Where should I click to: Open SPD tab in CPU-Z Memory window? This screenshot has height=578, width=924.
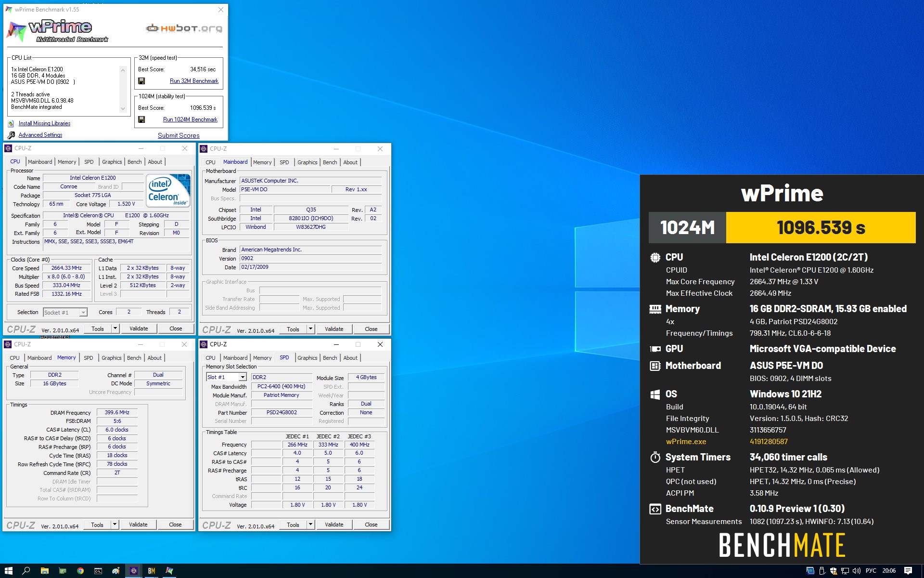coord(89,358)
